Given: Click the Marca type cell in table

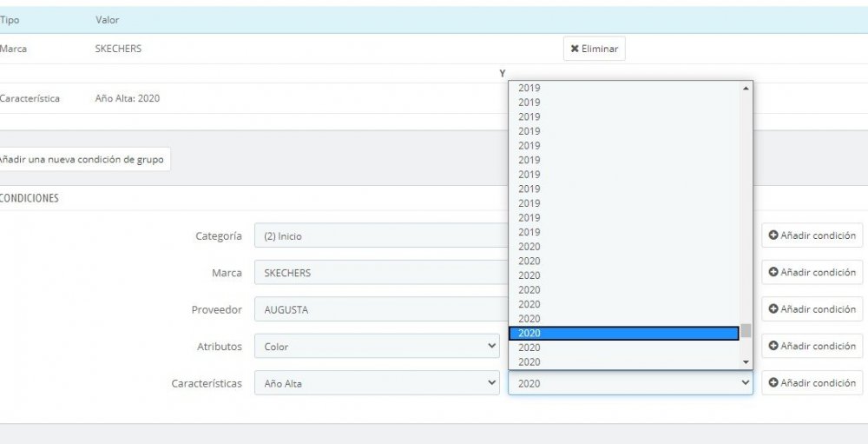Looking at the screenshot, I should click(13, 49).
